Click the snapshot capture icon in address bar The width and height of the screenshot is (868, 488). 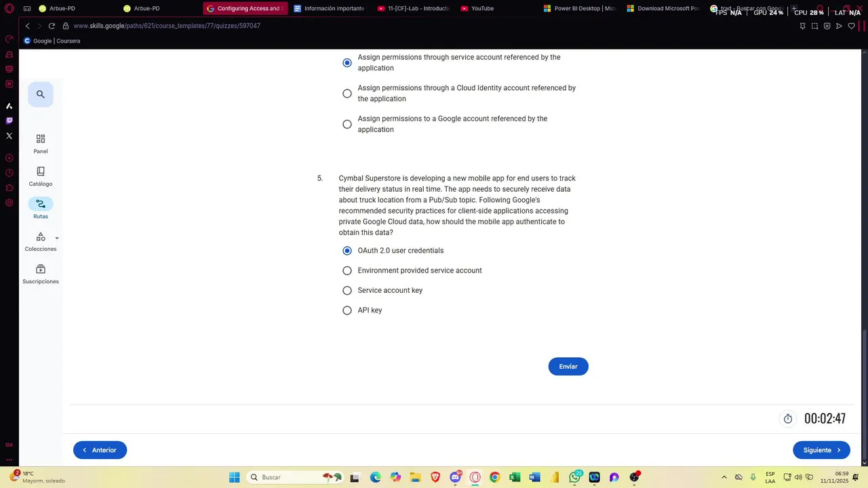tap(814, 26)
